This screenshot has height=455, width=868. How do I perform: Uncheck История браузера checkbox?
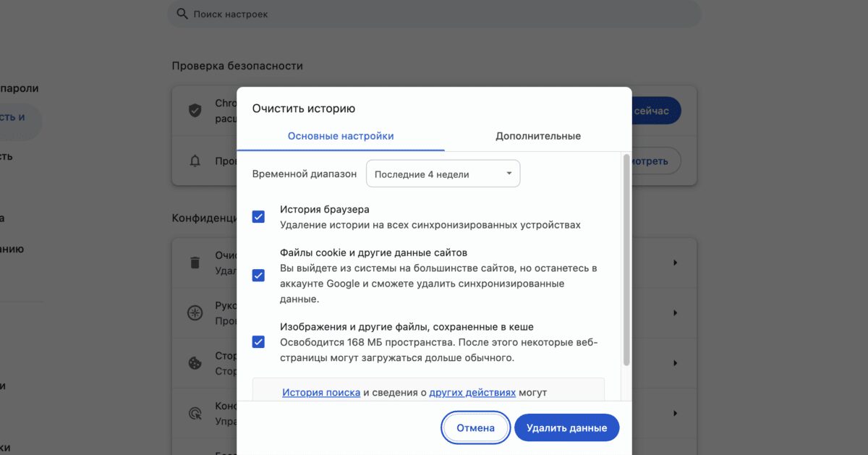coord(258,216)
